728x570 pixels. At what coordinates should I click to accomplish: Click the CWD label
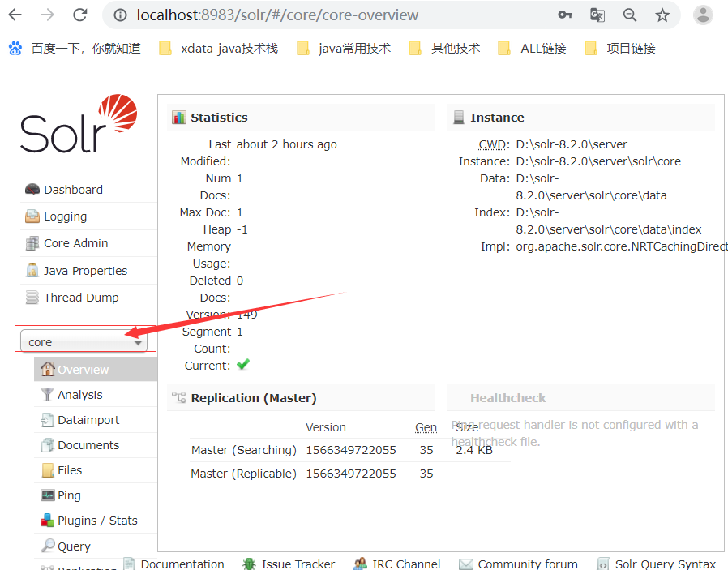pyautogui.click(x=494, y=144)
